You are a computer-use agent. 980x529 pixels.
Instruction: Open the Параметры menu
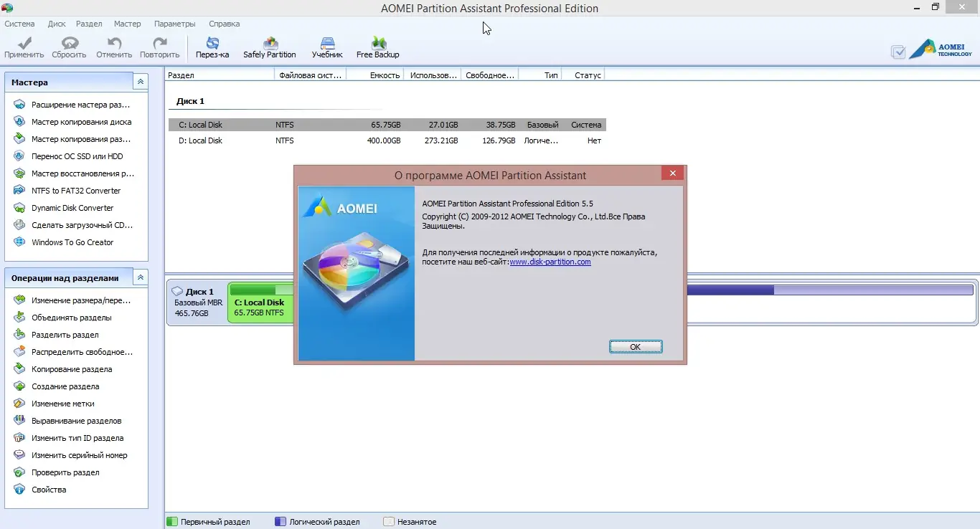(x=175, y=24)
